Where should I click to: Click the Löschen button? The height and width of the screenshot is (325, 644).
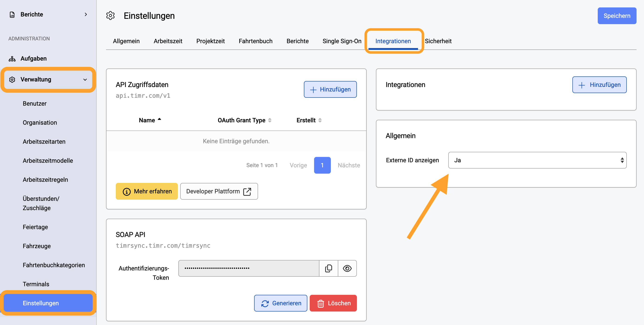[x=333, y=303]
